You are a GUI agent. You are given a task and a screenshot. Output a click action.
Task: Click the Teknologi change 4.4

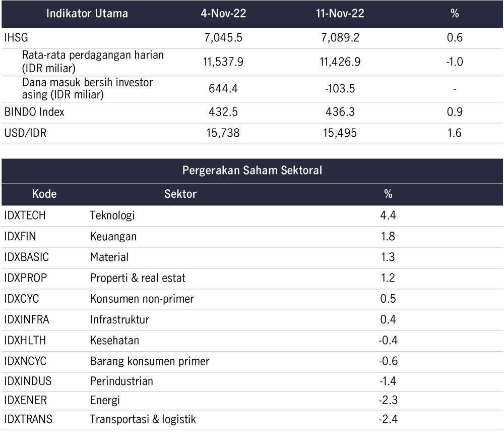[x=388, y=215]
